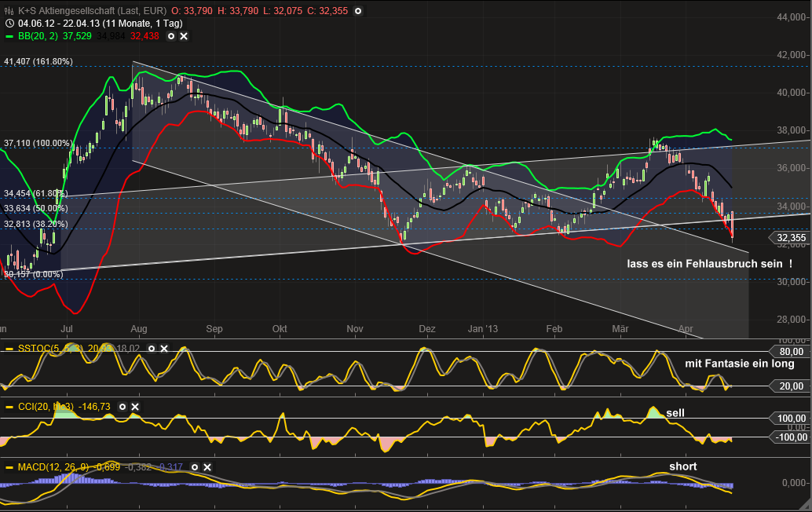The image size is (812, 512).
Task: Click the clock icon before date range
Action: point(9,24)
